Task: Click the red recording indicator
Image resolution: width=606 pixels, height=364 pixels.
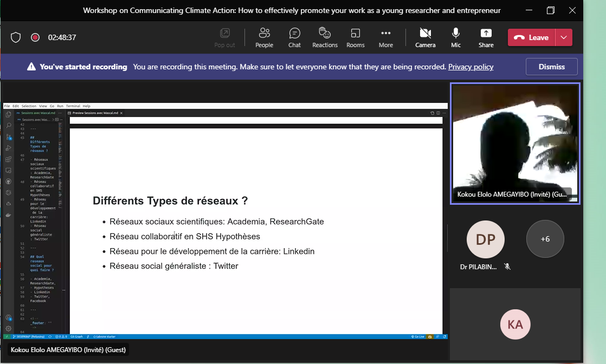Action: tap(35, 37)
